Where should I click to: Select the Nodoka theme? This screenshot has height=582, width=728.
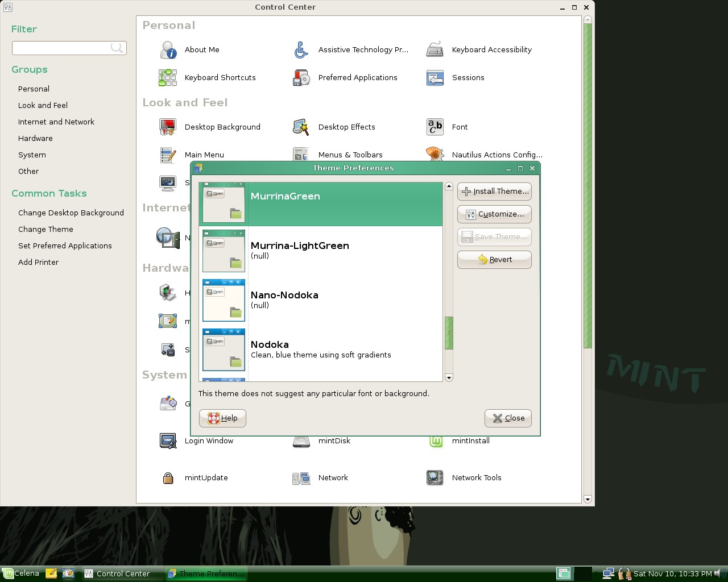click(321, 350)
